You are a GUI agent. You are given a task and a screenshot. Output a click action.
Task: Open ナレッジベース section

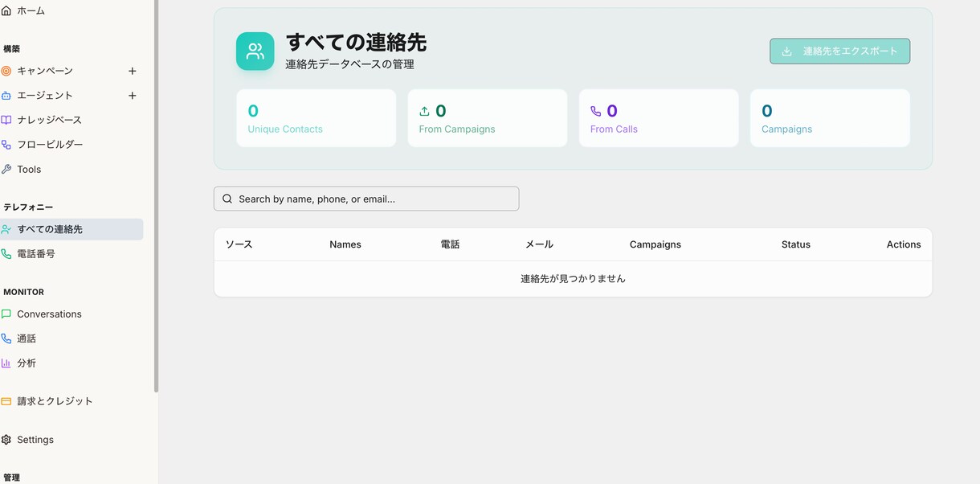point(50,120)
